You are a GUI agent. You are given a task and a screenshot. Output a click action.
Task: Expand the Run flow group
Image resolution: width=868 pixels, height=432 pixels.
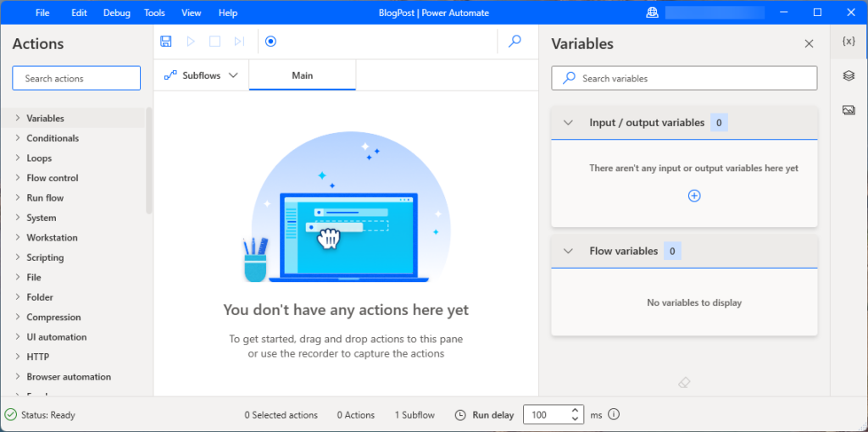[x=18, y=197]
